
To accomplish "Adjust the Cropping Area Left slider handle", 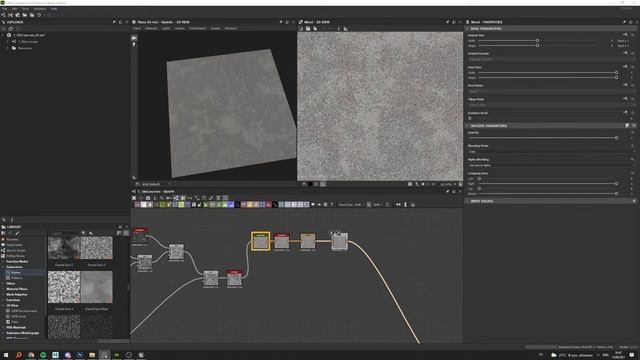I will point(479,179).
